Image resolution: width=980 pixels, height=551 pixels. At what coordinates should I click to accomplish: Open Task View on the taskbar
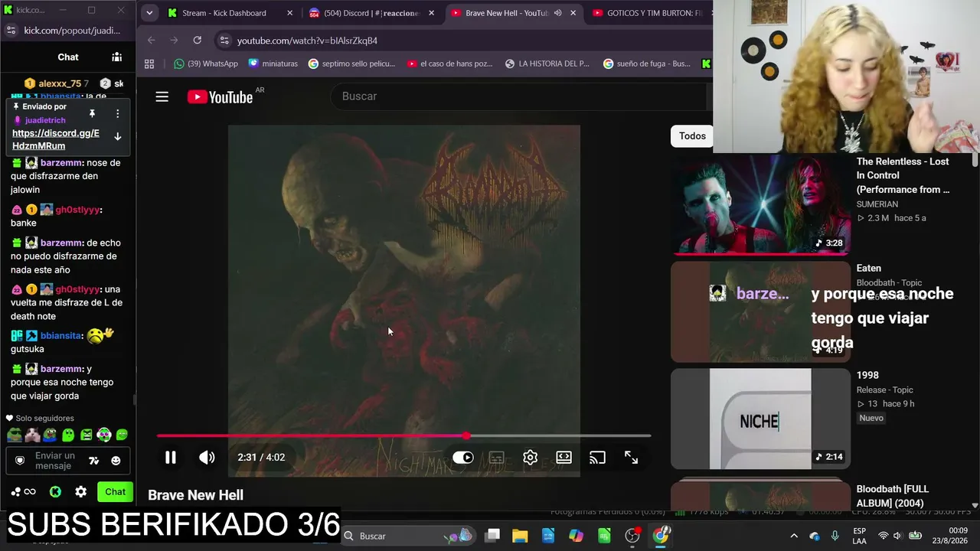pos(492,536)
